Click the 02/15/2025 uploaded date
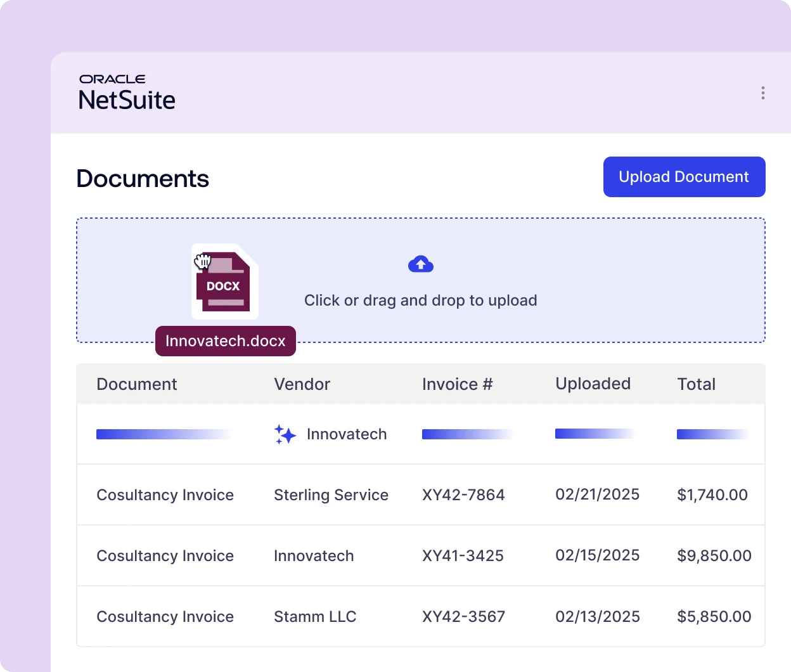The image size is (791, 672). [x=597, y=556]
